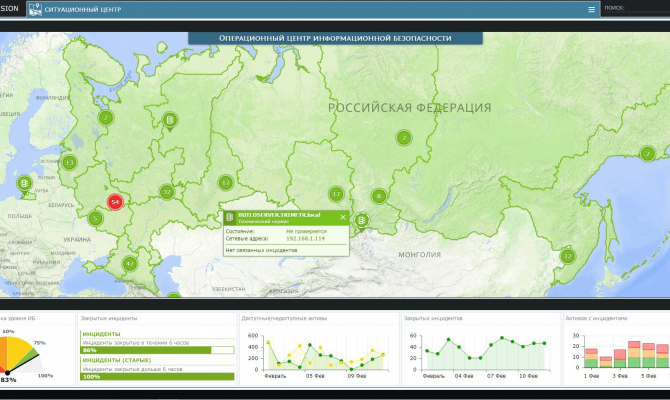Click BUILDSERVER.TRIMETR.local popup title

coord(278,215)
